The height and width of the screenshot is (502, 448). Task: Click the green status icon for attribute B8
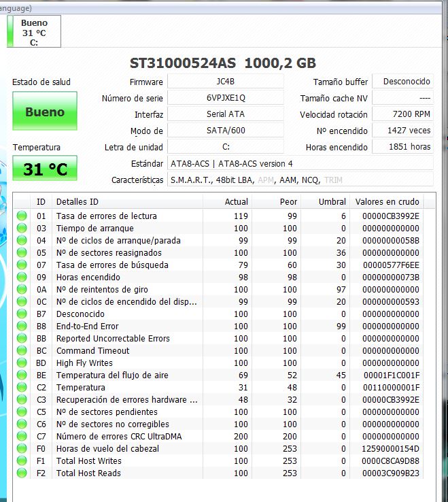(x=22, y=326)
